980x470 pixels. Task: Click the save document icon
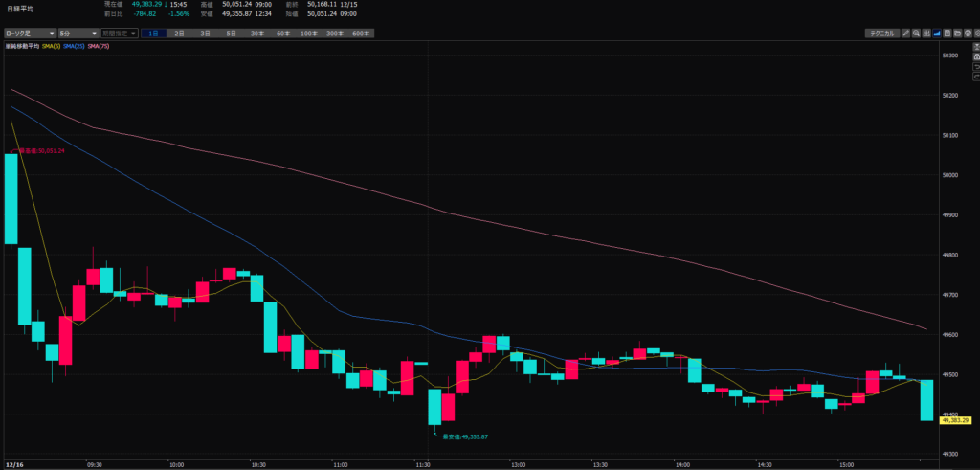(946, 34)
